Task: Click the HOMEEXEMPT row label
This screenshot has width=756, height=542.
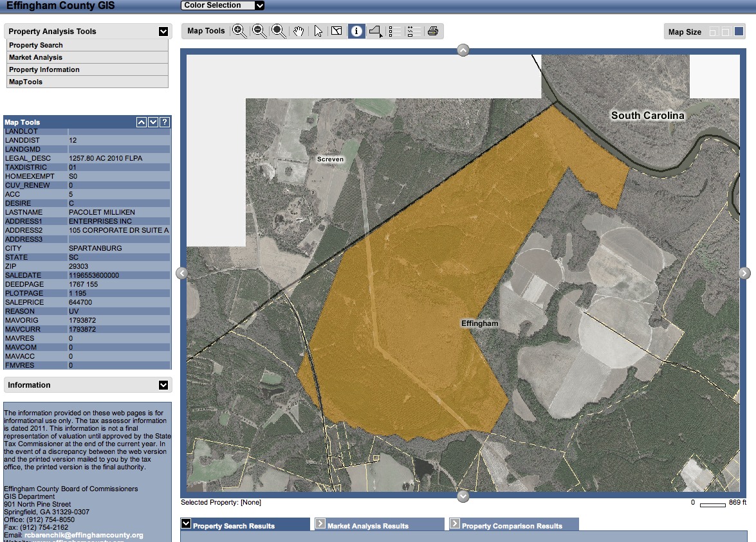Action: pyautogui.click(x=30, y=176)
